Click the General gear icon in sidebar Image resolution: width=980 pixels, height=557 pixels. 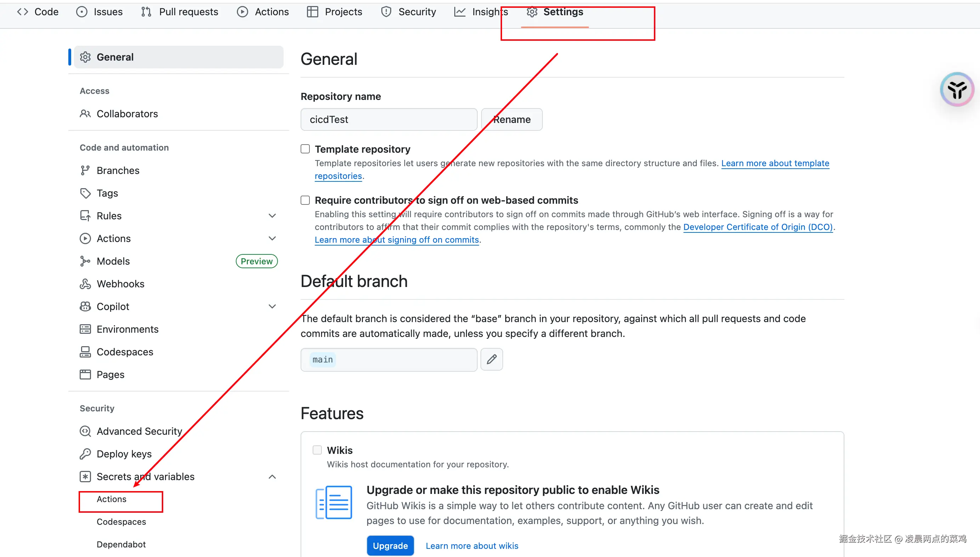(85, 57)
